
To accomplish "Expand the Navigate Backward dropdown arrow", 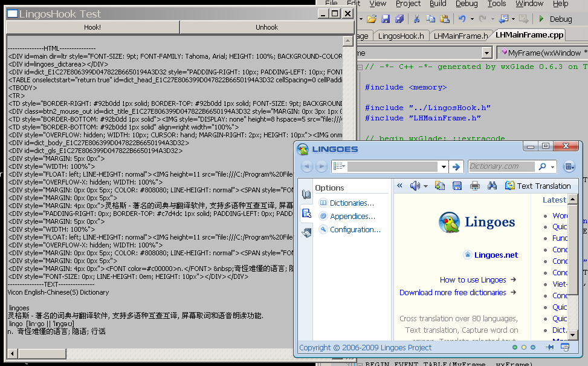I will pos(514,19).
